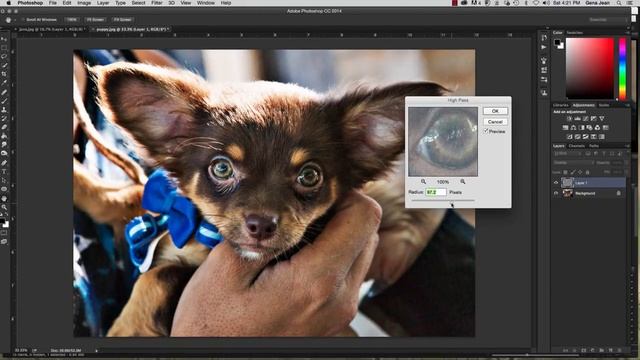Toggle Quick Mask mode icon
640x360 pixels.
pyautogui.click(x=4, y=233)
